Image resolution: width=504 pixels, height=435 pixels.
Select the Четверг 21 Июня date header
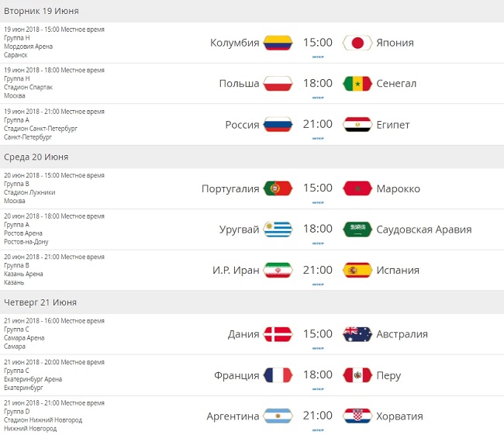tap(40, 302)
